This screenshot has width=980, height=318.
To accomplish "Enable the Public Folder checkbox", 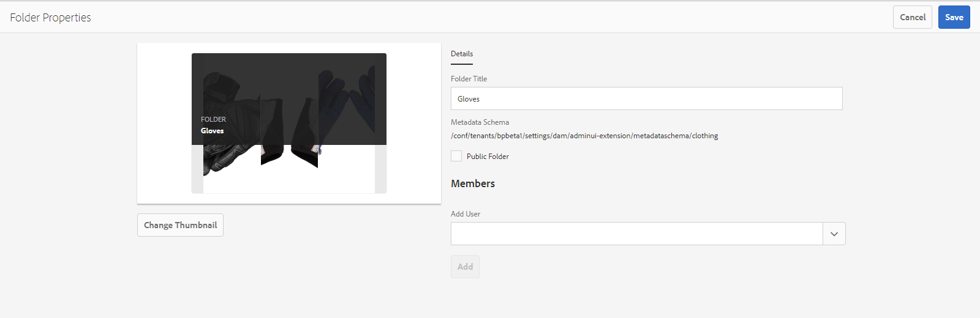I will pyautogui.click(x=456, y=156).
